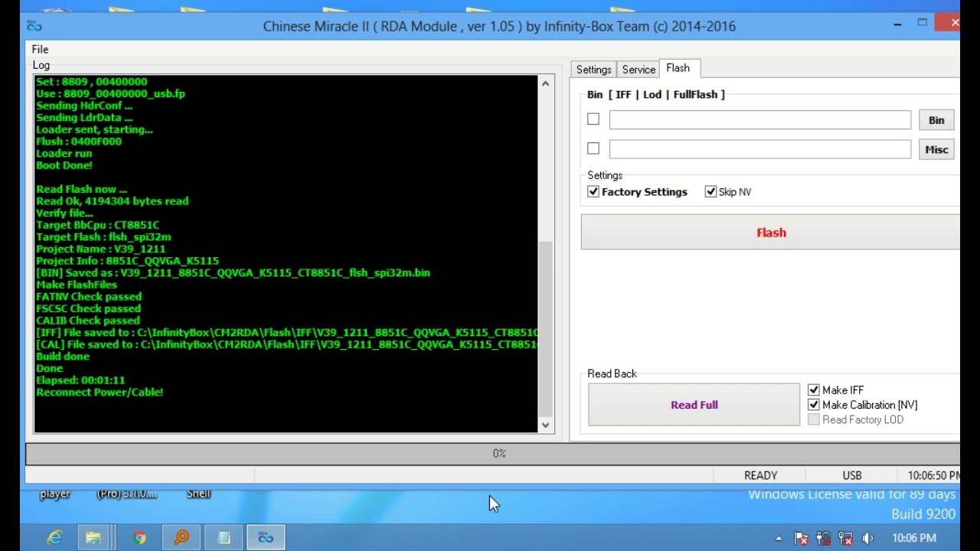Click log line 'Read Ok, 4194304 bytes read'
This screenshot has height=551, width=980.
coord(112,201)
